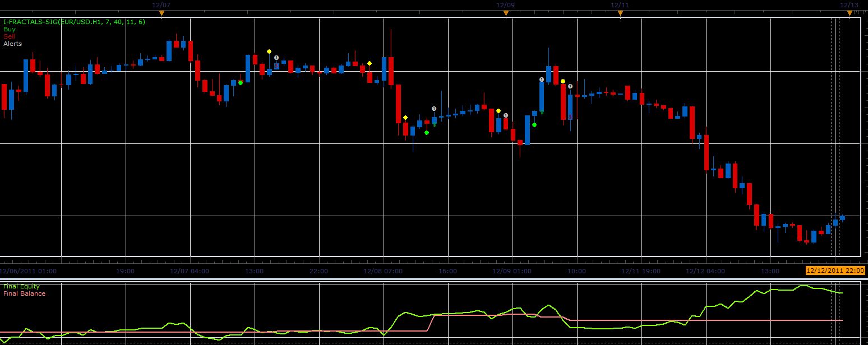Click the orange triangle marker below 12/11
The height and width of the screenshot is (345, 868).
pos(620,13)
